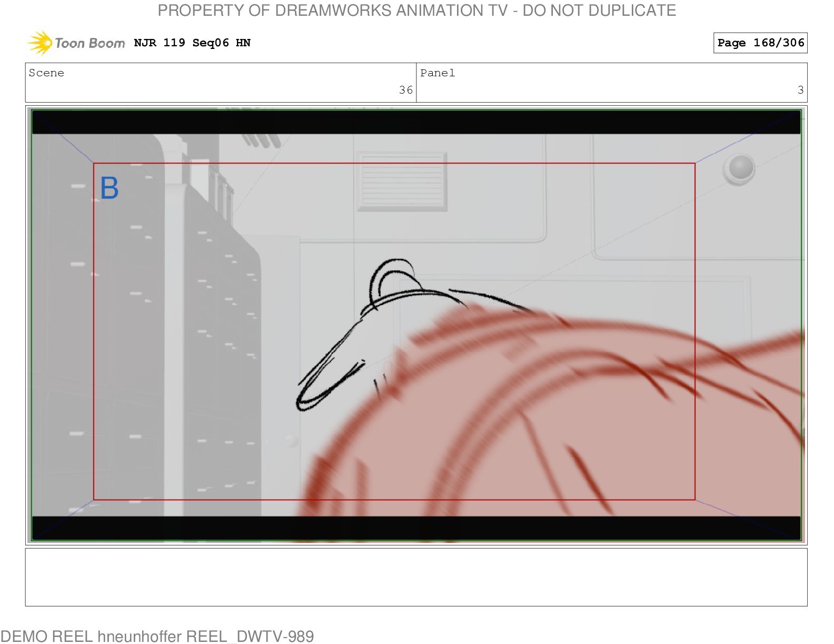Viewport: 834px width, 644px height.
Task: Click the empty notes box under the panel
Action: coord(416,577)
